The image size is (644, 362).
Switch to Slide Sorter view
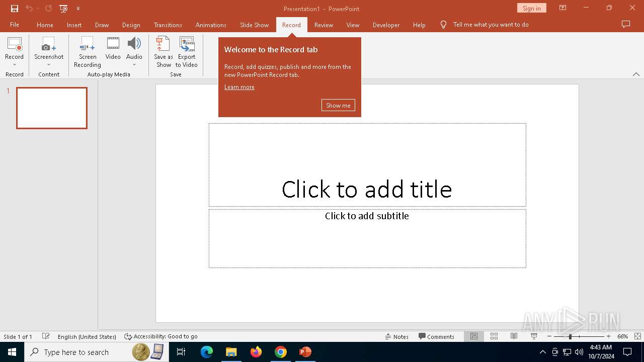[x=494, y=336]
